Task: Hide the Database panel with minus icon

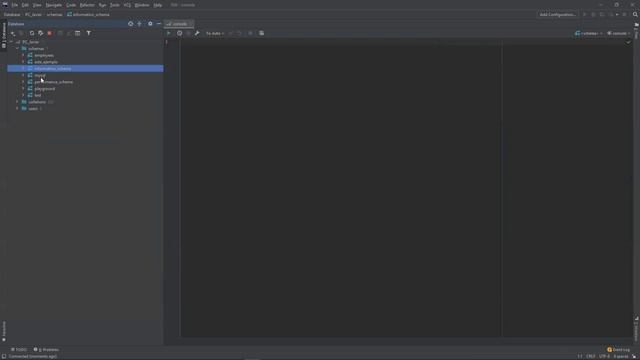Action: (159, 24)
